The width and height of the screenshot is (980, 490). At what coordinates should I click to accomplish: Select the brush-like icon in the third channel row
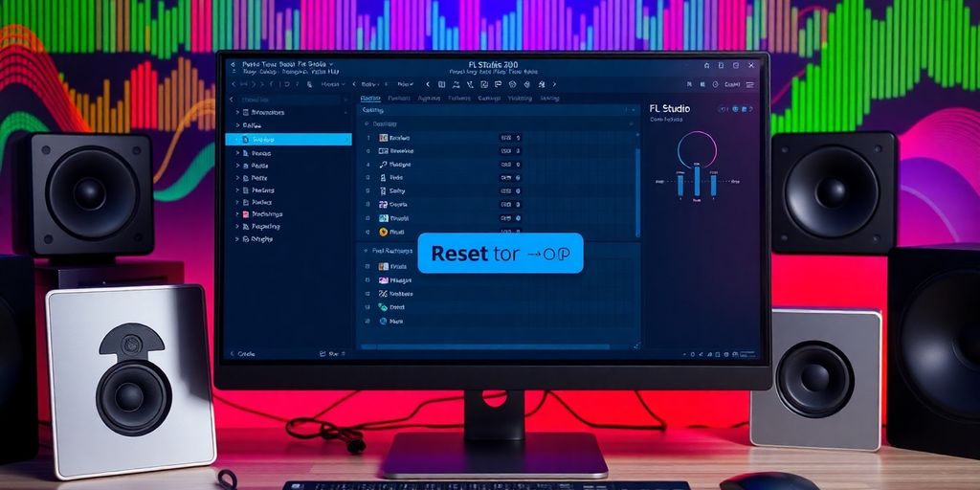[383, 165]
